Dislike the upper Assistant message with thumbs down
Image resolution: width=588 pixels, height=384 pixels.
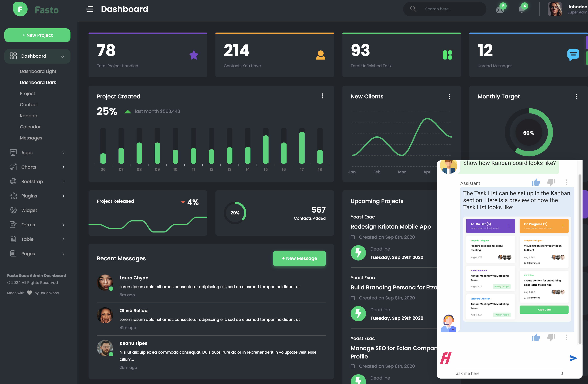(x=551, y=183)
